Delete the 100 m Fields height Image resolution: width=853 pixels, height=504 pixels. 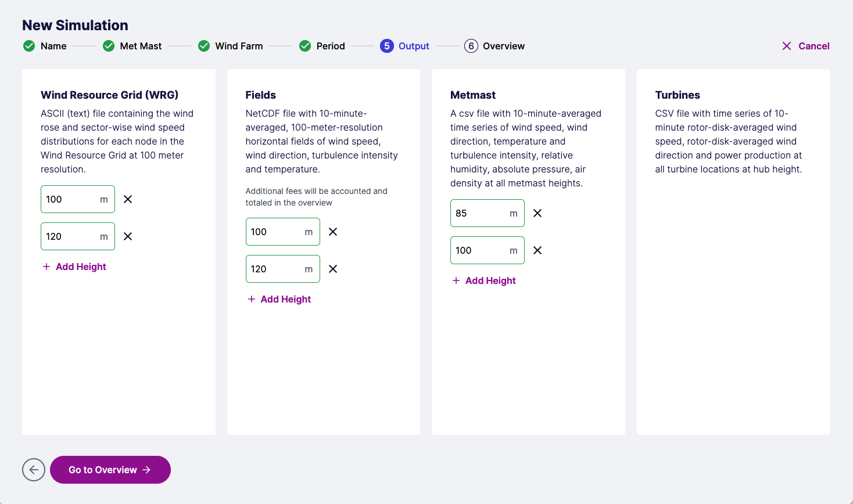[x=333, y=232]
